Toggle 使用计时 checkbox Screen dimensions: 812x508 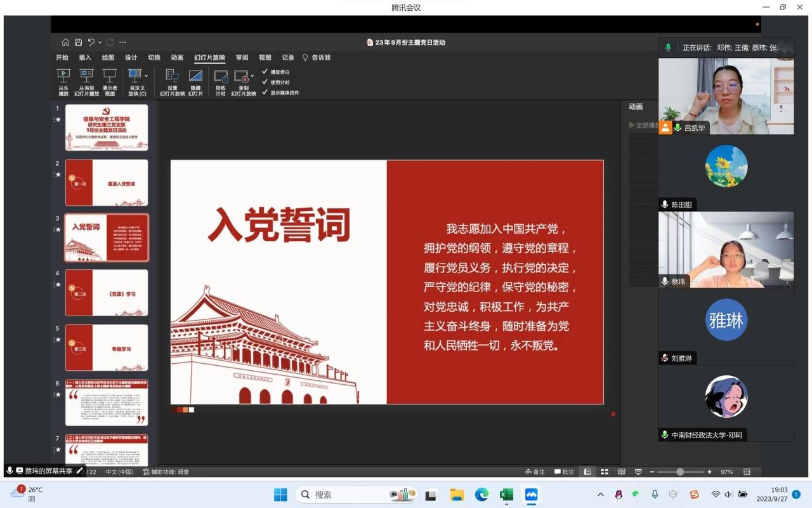265,82
